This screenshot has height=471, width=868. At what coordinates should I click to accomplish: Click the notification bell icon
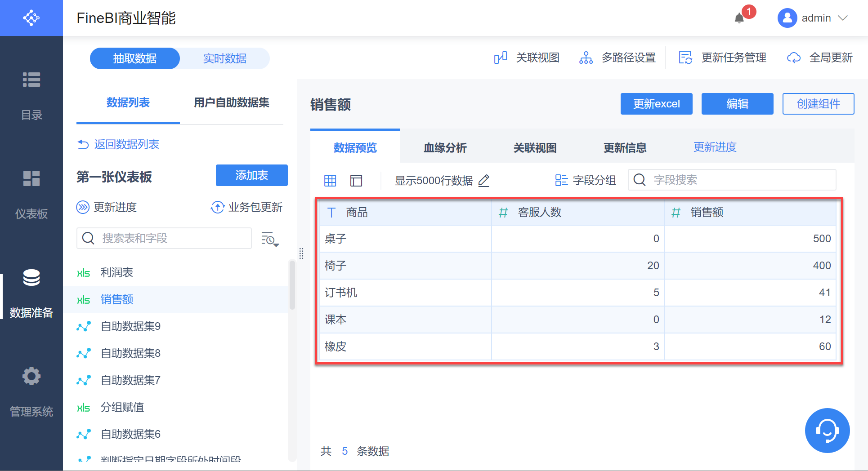(739, 18)
